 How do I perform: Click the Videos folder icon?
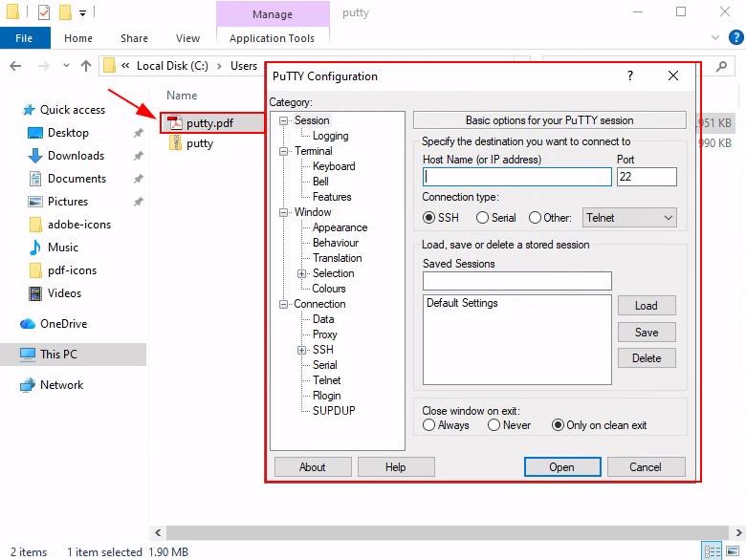pyautogui.click(x=35, y=293)
